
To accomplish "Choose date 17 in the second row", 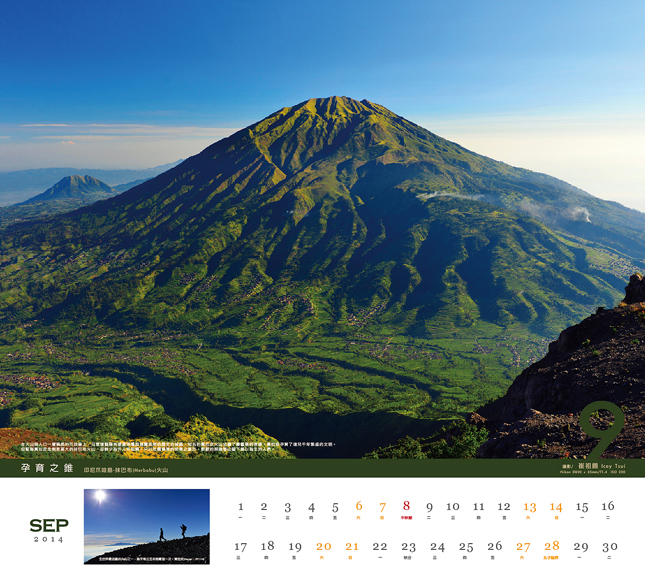I will pyautogui.click(x=241, y=547).
